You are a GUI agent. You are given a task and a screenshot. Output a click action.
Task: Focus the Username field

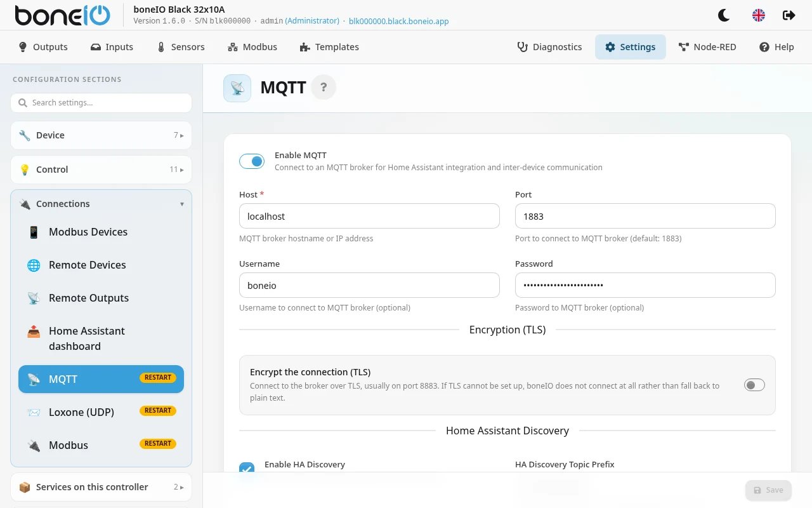pyautogui.click(x=369, y=285)
